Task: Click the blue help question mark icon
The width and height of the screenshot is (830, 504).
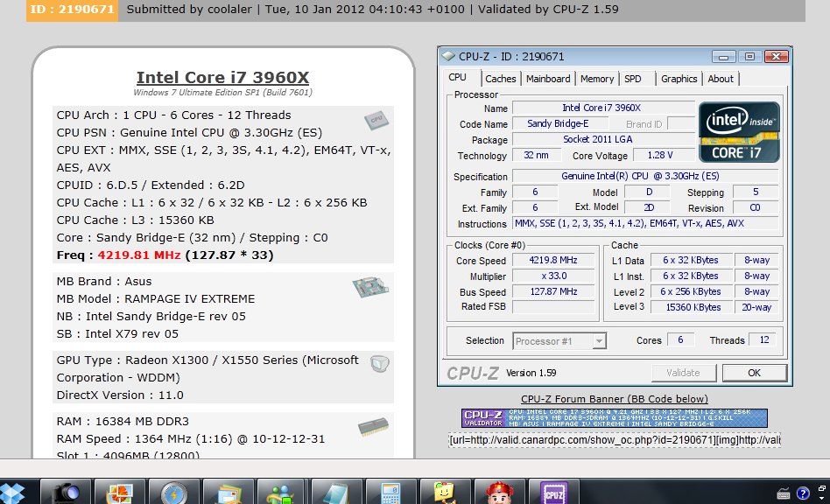Action: click(803, 493)
